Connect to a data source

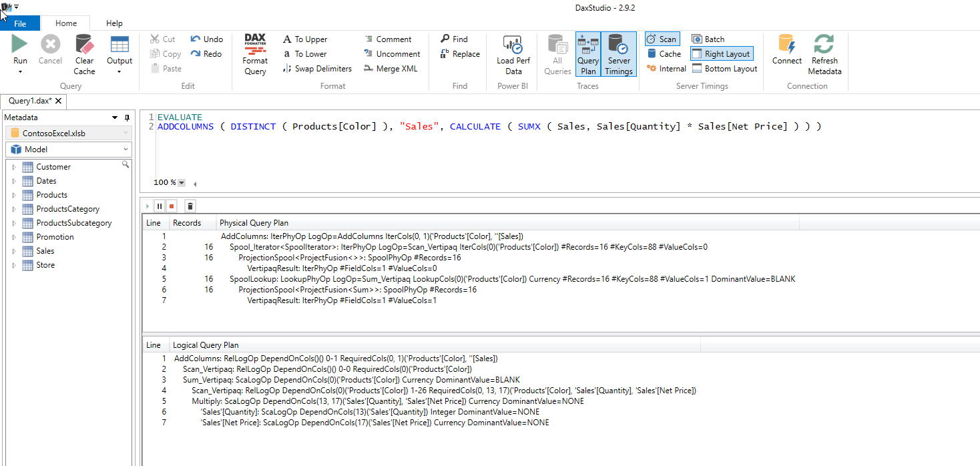[786, 53]
